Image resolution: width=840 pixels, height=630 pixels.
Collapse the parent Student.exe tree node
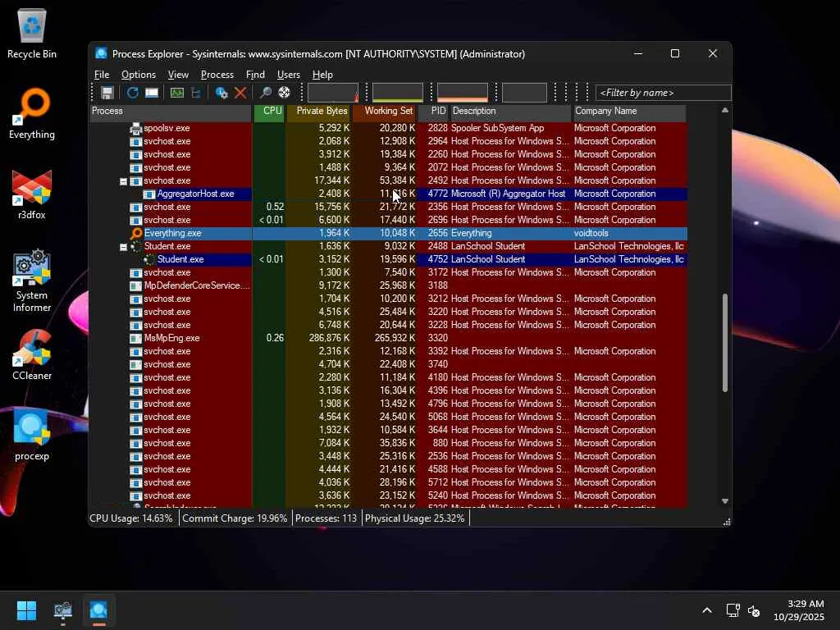point(123,247)
